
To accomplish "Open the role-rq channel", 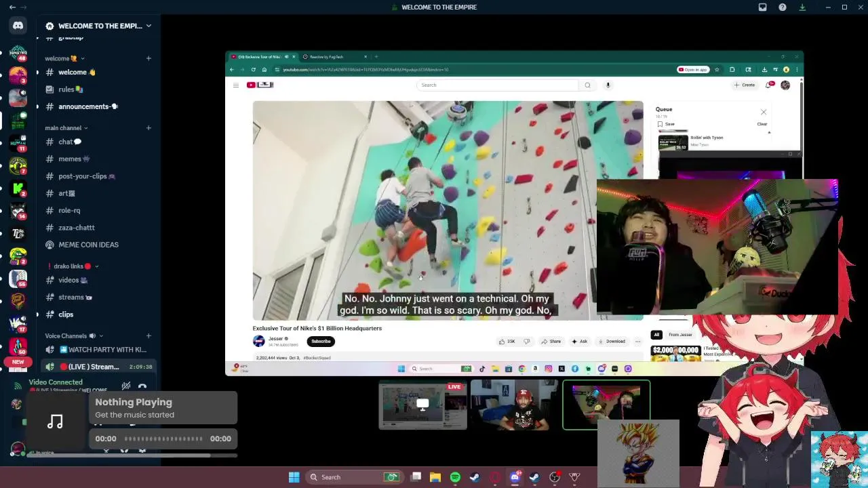I will click(98, 210).
